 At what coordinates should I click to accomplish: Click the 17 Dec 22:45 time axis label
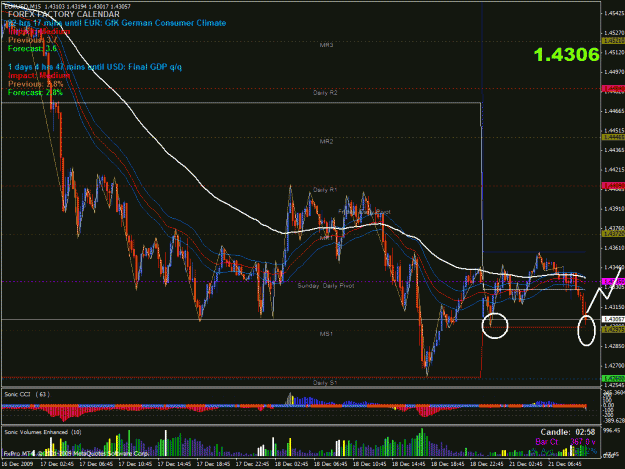252,464
